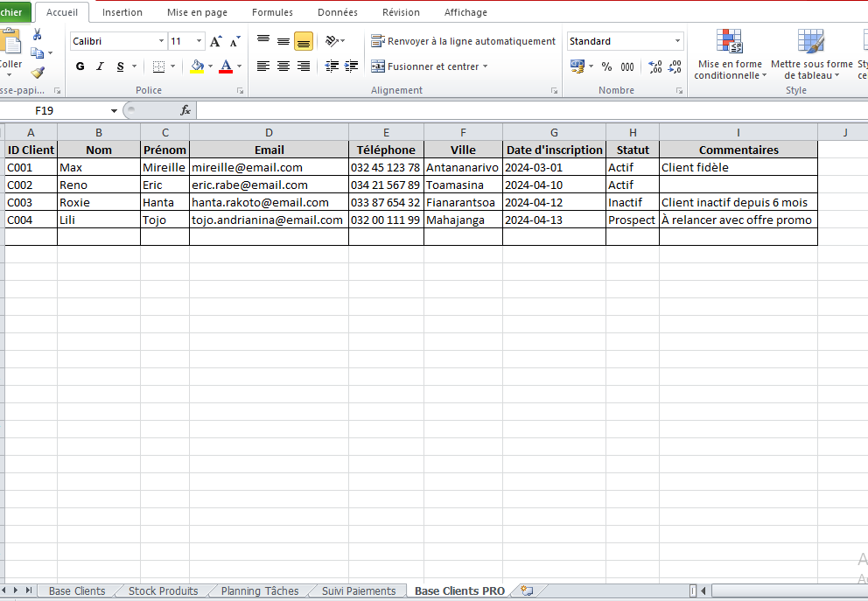
Task: Apply the red font color
Action: tap(226, 66)
